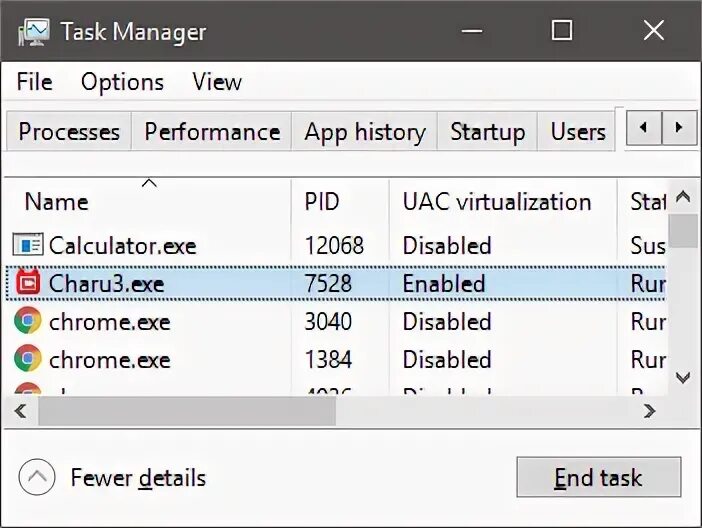Click the vertical scrollbar down arrow
Image resolution: width=702 pixels, height=528 pixels.
[x=683, y=378]
